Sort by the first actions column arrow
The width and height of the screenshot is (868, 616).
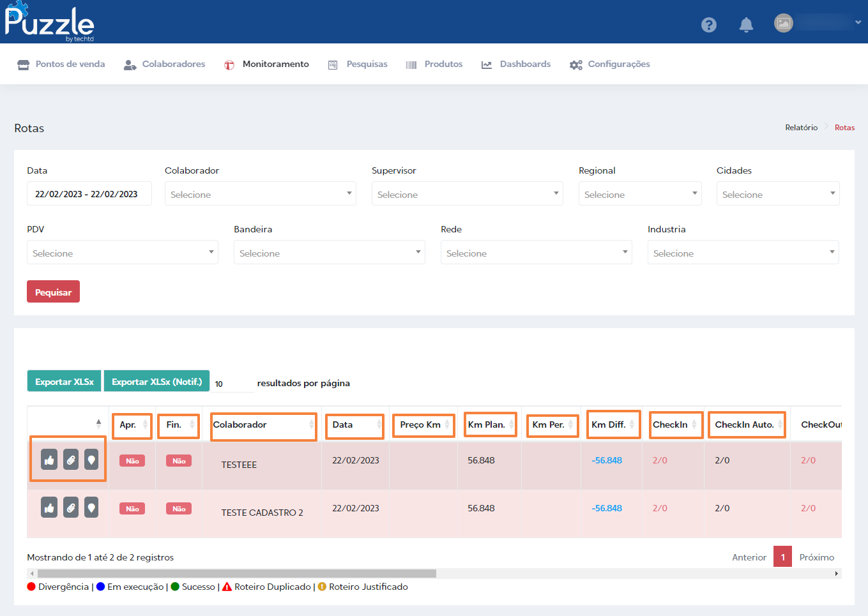point(98,423)
